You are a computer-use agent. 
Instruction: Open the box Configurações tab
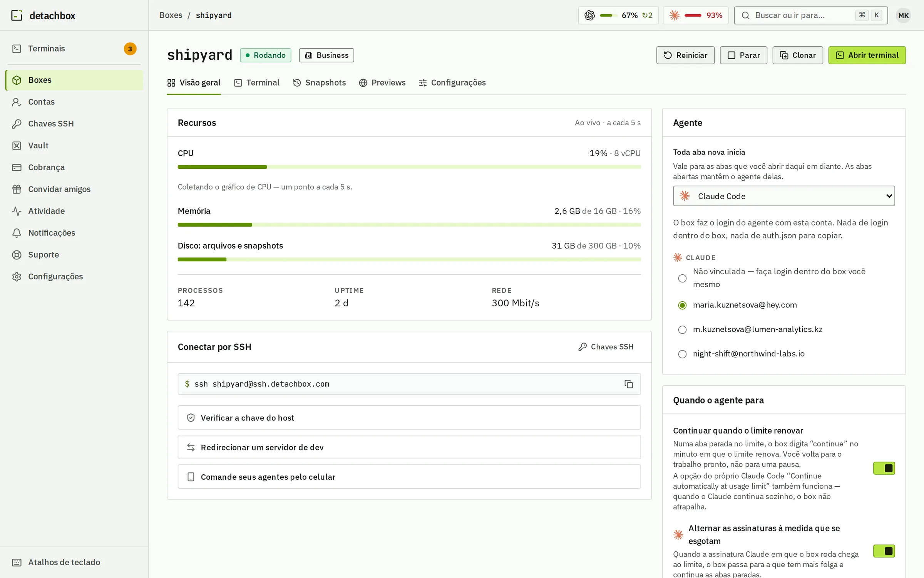tap(452, 83)
